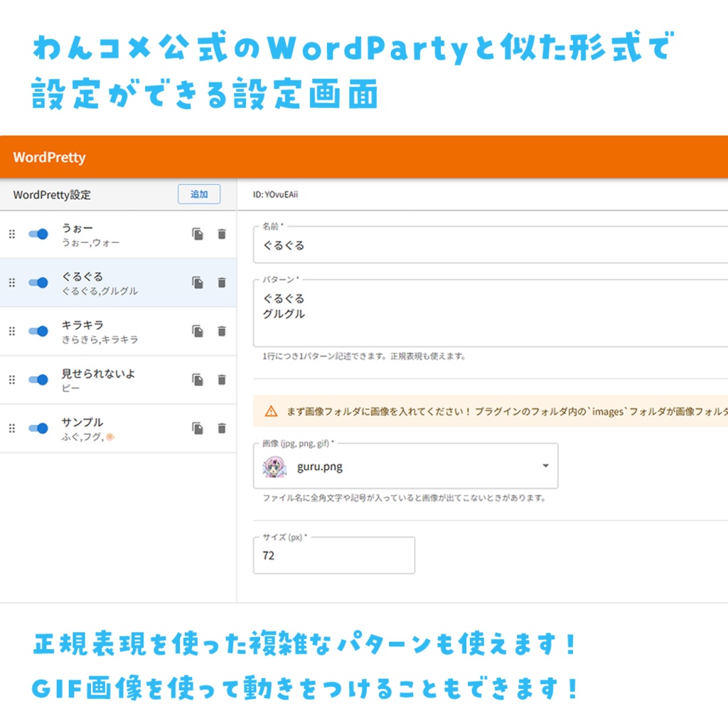This screenshot has width=728, height=728.
Task: Click the drag handle beside ぐるぐる
Action: coord(11,282)
